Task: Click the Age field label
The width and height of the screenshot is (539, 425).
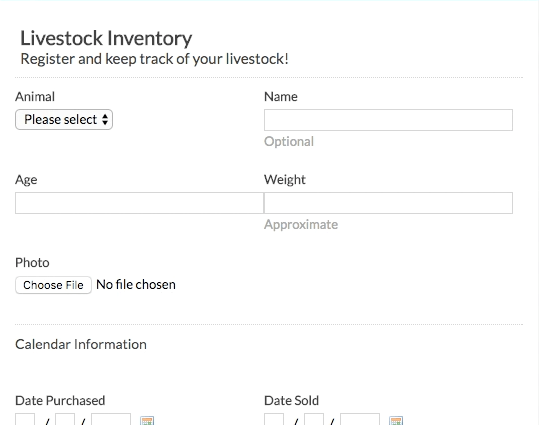Action: 26,180
